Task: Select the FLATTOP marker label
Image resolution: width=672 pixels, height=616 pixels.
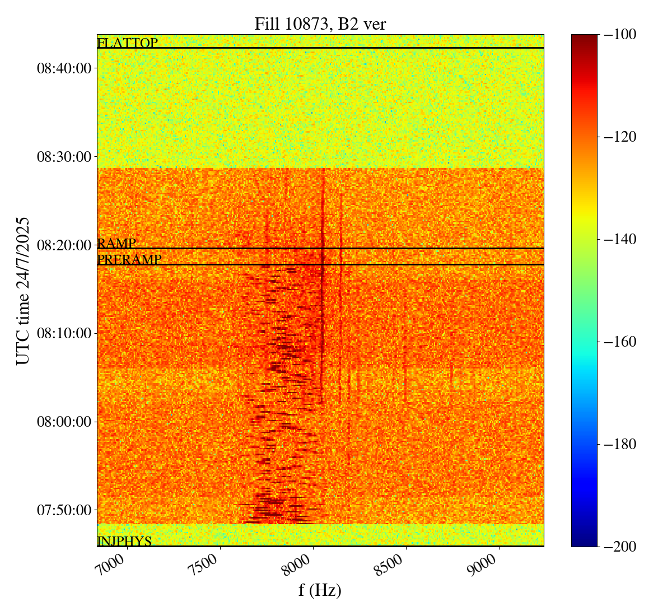Action: (127, 43)
